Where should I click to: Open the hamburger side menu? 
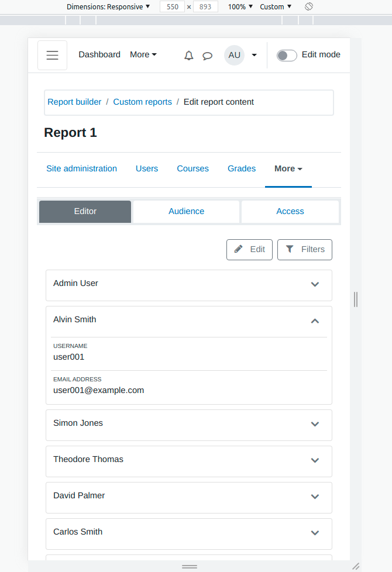52,55
